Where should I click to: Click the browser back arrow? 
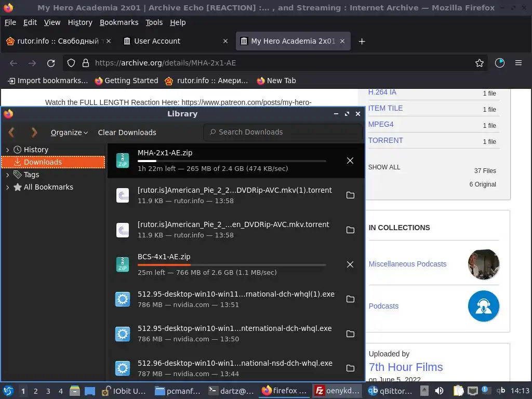point(14,63)
